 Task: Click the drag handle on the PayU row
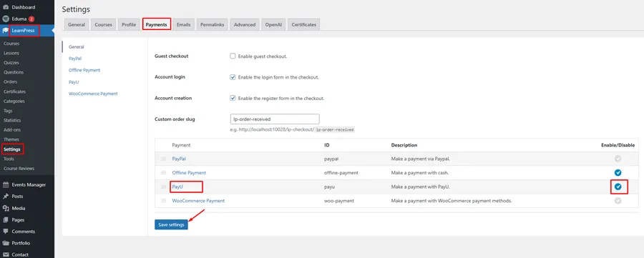point(163,187)
